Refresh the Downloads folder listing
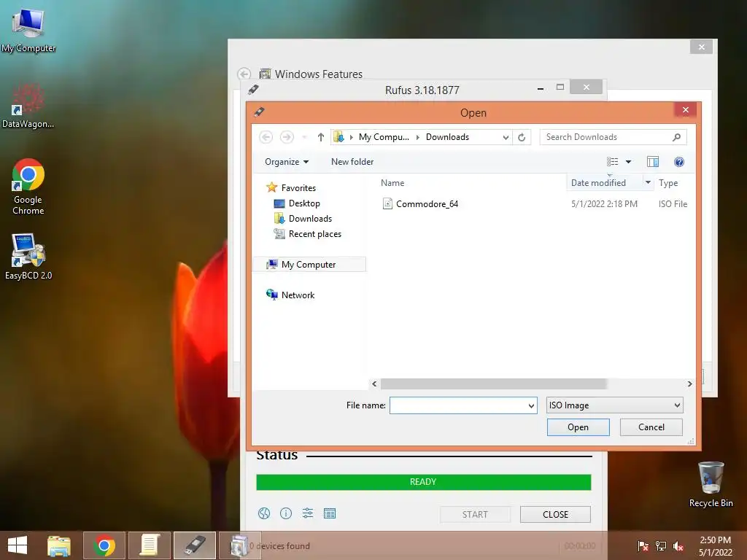The image size is (747, 560). click(x=522, y=137)
